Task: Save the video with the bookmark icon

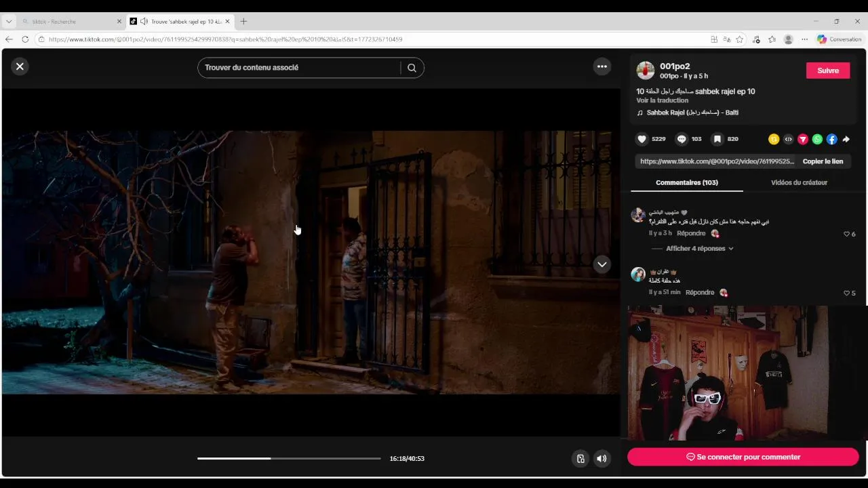Action: pyautogui.click(x=717, y=139)
